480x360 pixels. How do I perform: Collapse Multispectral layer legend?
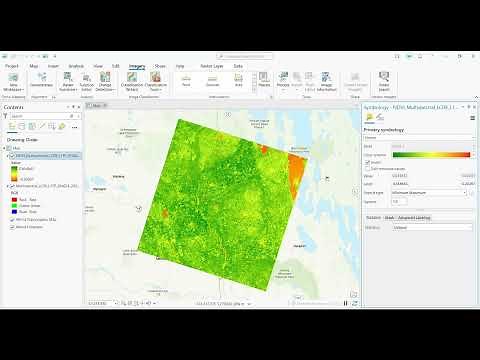(x=8, y=186)
